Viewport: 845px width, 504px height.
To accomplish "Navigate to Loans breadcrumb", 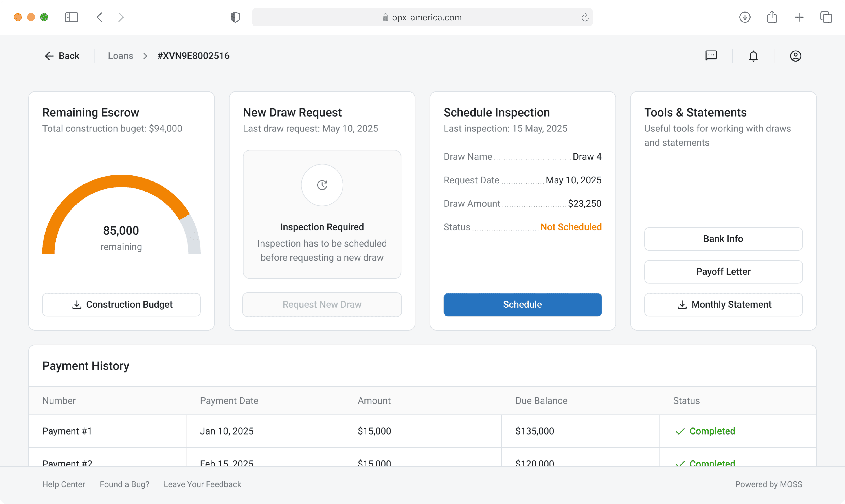I will coord(120,56).
